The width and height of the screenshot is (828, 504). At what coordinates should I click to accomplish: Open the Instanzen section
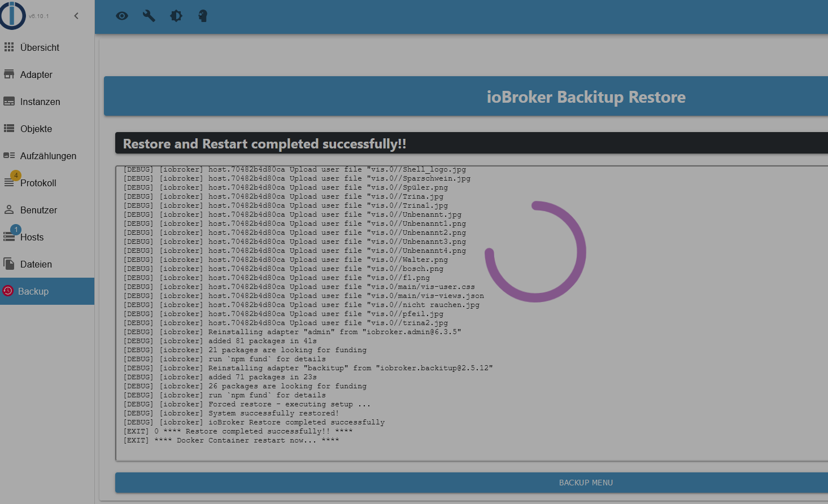coord(47,102)
